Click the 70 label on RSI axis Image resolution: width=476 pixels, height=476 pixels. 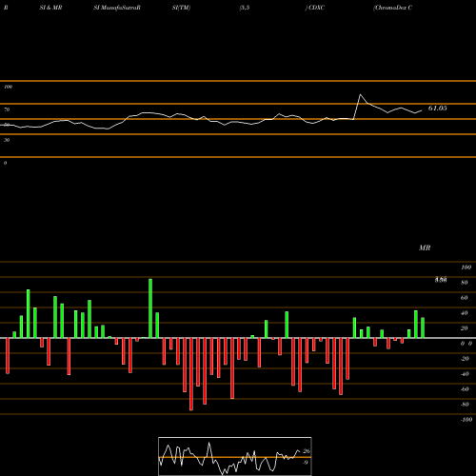tap(7, 109)
